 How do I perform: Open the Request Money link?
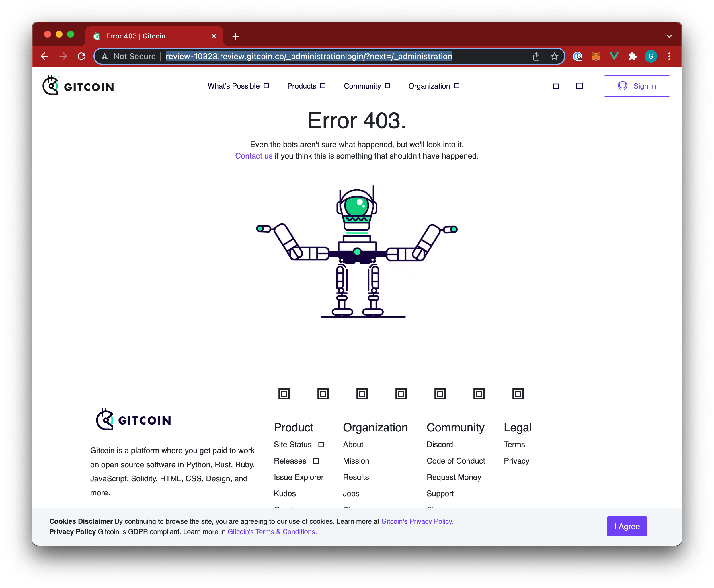[454, 477]
